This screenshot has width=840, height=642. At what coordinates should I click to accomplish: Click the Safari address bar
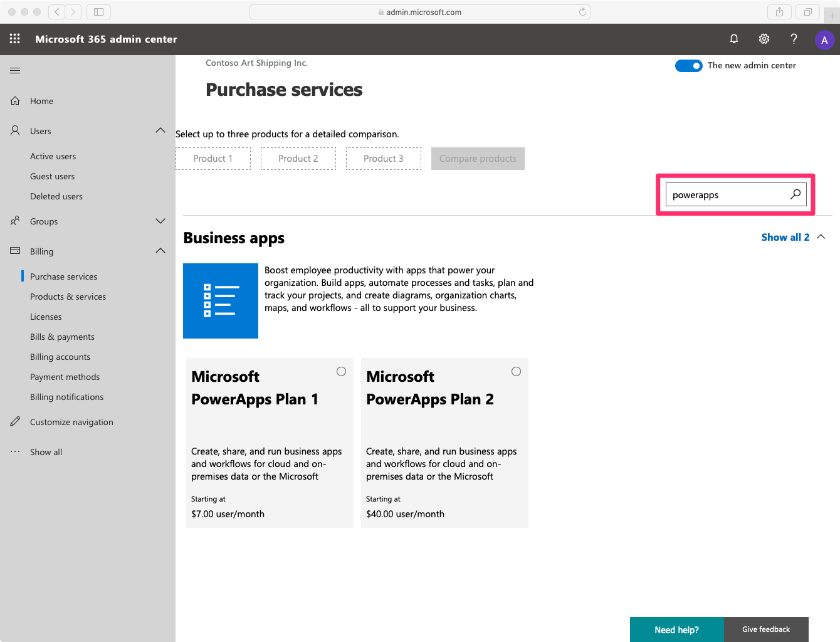(x=420, y=12)
